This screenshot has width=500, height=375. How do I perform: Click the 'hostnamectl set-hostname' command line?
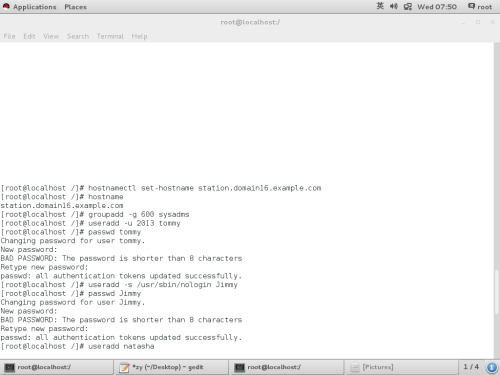coord(161,188)
